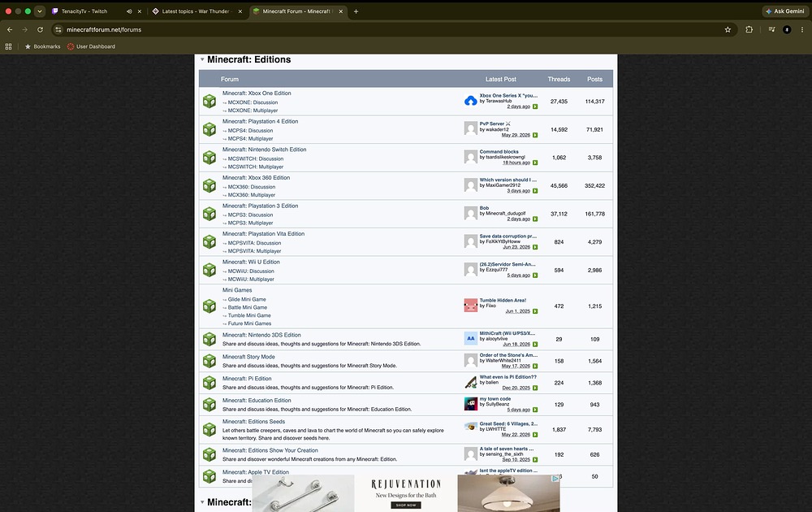
Task: Switch to the Latest topics - War Thunder tab
Action: [x=197, y=11]
